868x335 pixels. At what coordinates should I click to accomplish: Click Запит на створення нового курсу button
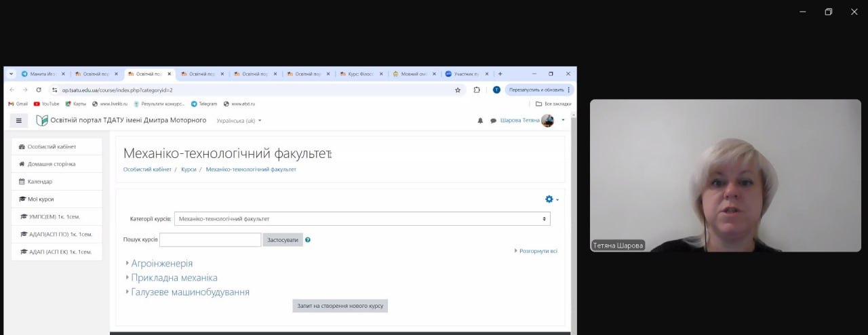(x=340, y=306)
